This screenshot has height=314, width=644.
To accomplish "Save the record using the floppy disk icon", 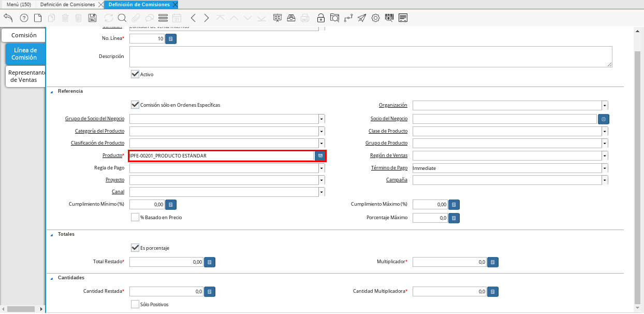I will (x=93, y=18).
